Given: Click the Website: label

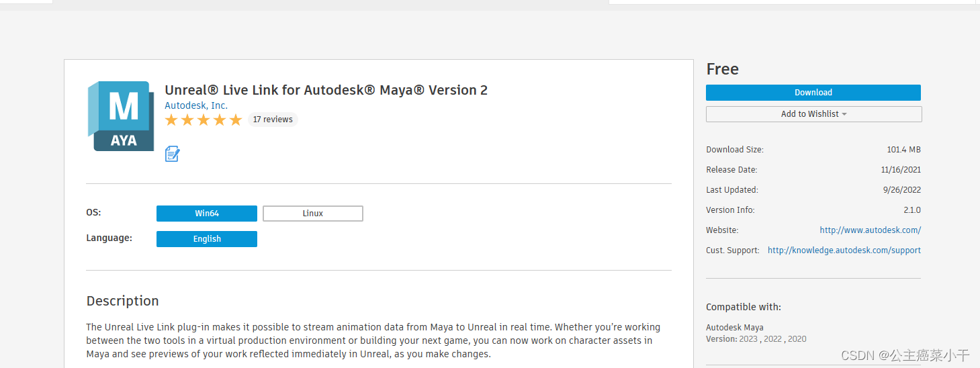Looking at the screenshot, I should (722, 230).
